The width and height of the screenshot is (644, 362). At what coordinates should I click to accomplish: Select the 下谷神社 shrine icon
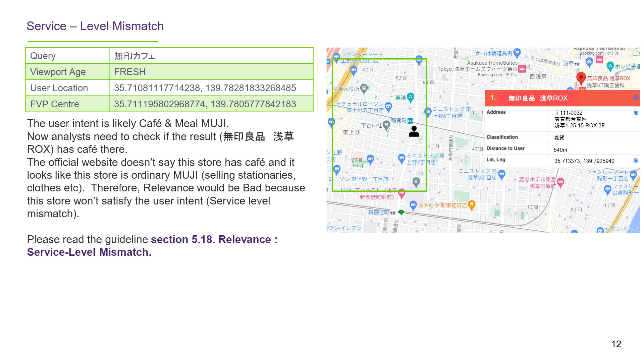(x=386, y=125)
